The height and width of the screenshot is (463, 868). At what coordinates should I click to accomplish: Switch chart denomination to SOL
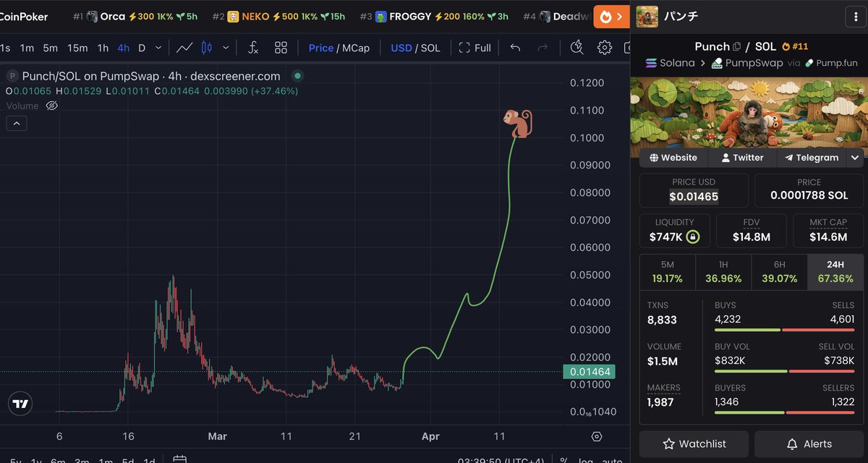pos(430,48)
